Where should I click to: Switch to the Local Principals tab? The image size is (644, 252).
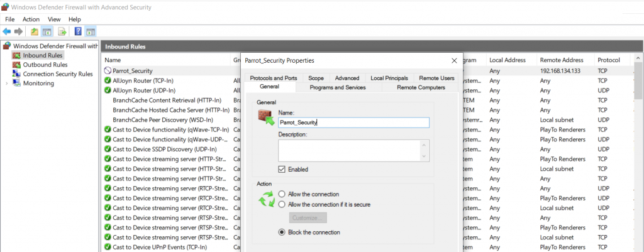(x=389, y=78)
